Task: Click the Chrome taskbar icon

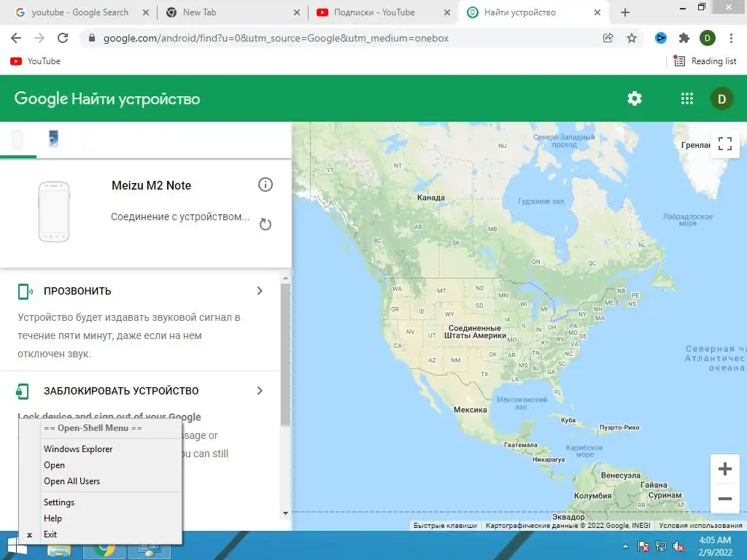Action: tap(105, 551)
